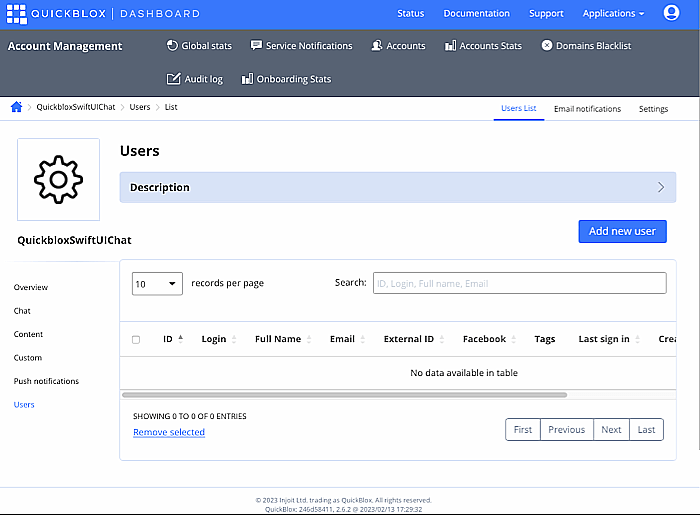
Task: Click the Description panel label
Action: (160, 187)
